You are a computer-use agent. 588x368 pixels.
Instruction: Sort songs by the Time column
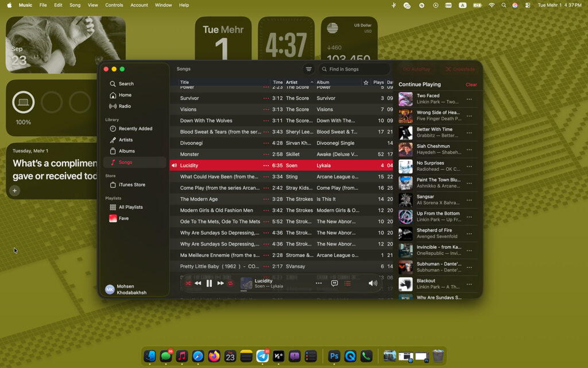tap(277, 82)
